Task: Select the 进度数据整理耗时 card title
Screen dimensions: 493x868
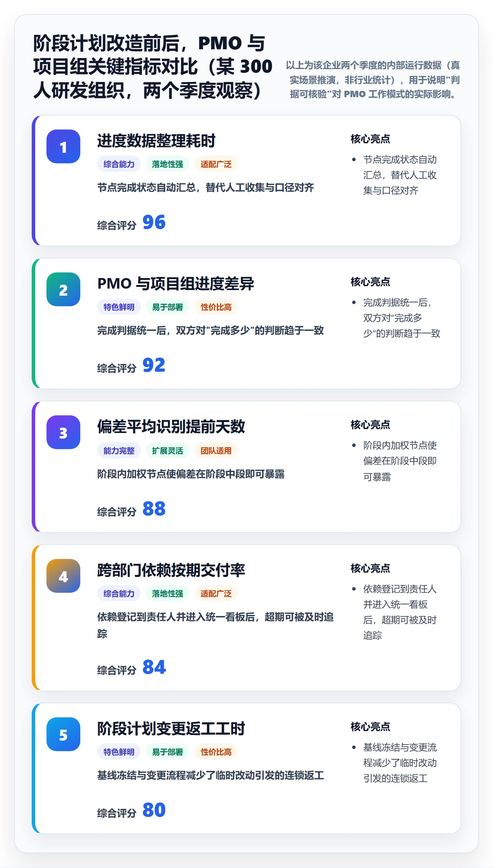Action: (x=156, y=141)
